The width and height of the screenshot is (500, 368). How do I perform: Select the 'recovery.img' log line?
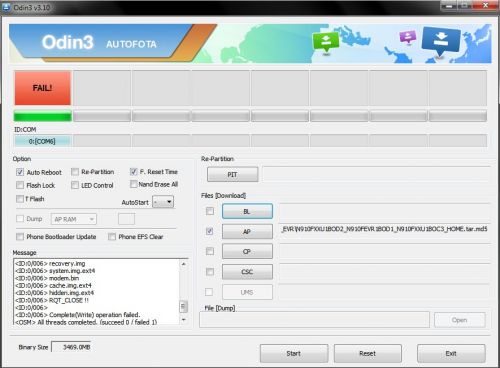point(50,263)
